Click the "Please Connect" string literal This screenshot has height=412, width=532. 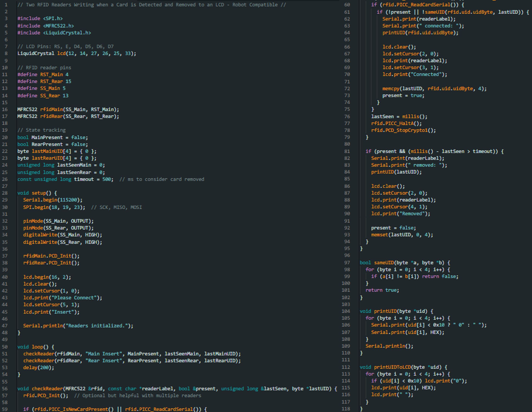point(74,298)
